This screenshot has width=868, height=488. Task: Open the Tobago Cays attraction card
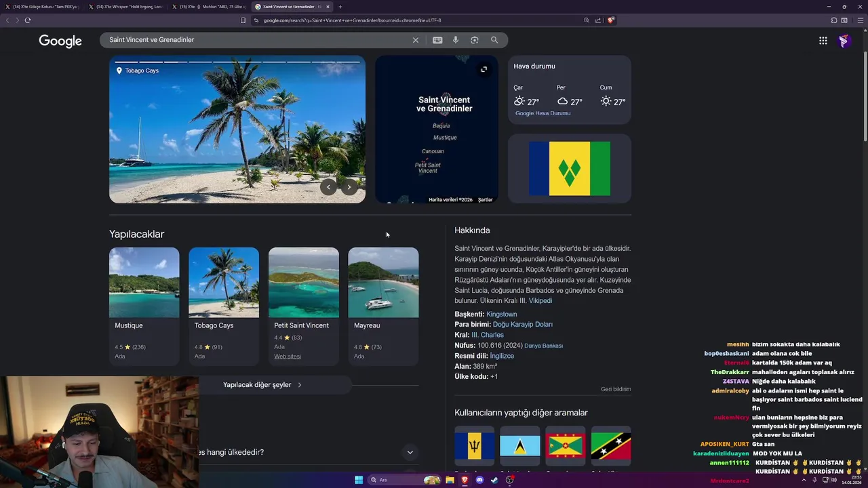coord(224,306)
